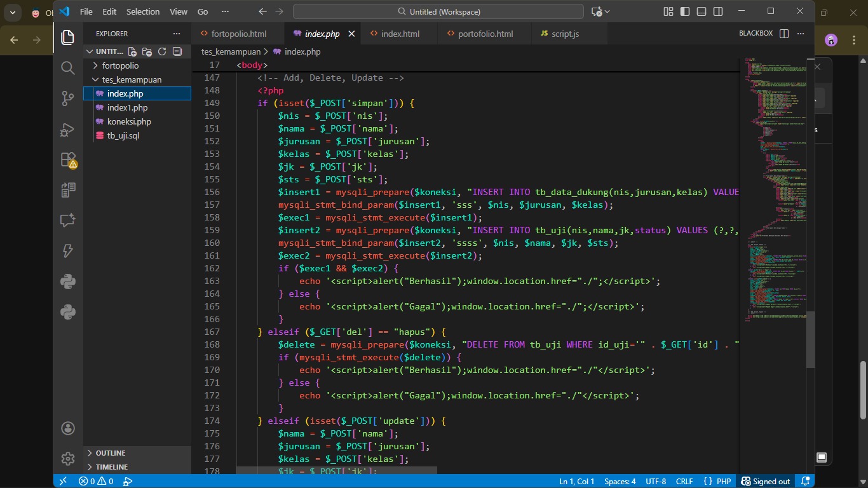Collapse all folders in Explorer
The width and height of the screenshot is (868, 488).
[177, 51]
